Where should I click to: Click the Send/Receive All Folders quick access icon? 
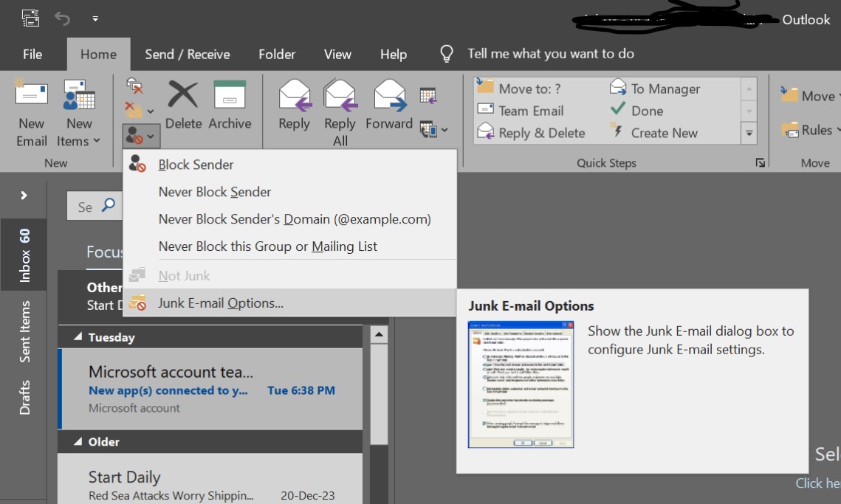point(30,18)
